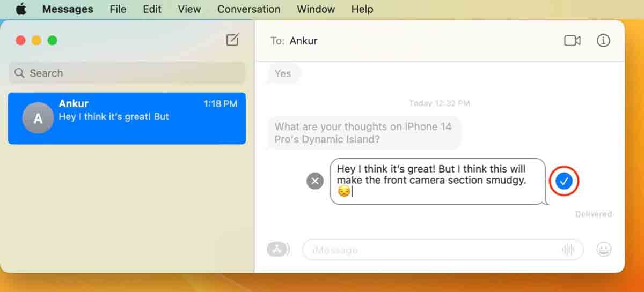Viewport: 644px width, 292px height.
Task: Open the Messages app menu
Action: pyautogui.click(x=68, y=9)
